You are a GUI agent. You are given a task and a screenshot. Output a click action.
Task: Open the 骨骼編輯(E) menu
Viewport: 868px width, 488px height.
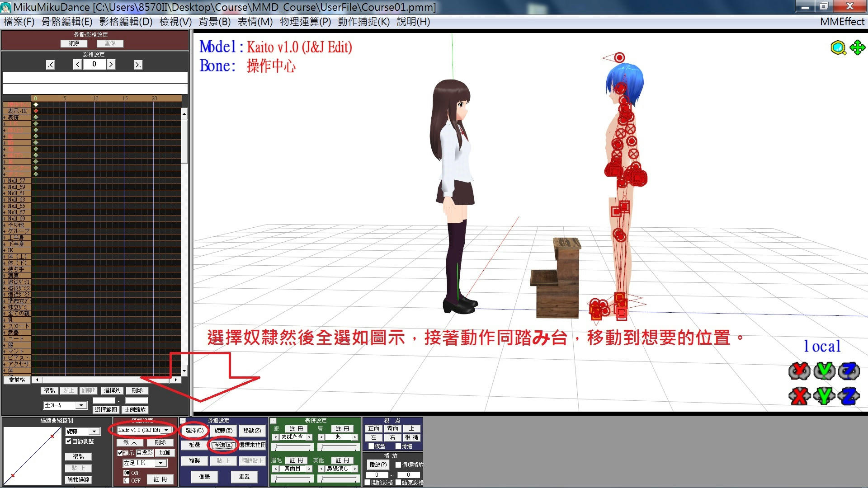(67, 22)
